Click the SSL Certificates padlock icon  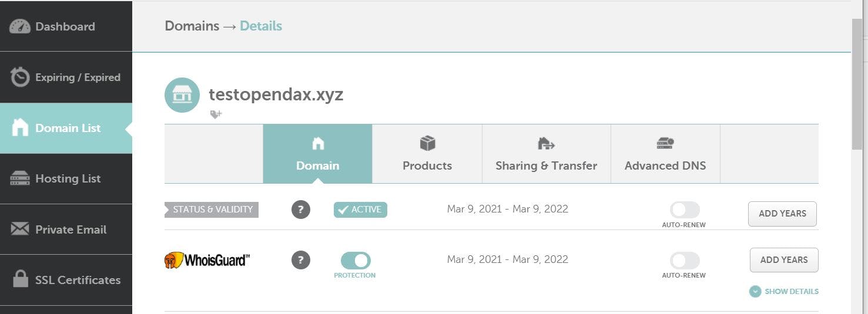coord(21,279)
